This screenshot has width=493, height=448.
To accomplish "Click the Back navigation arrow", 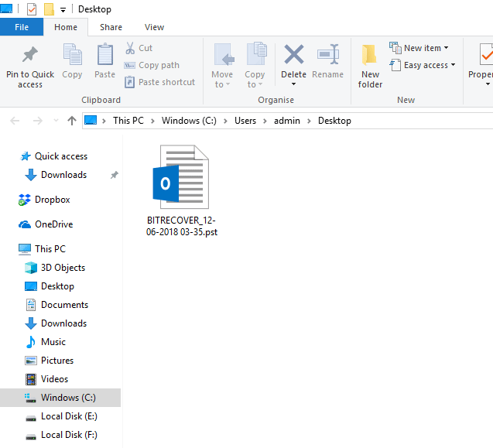I will pyautogui.click(x=15, y=121).
